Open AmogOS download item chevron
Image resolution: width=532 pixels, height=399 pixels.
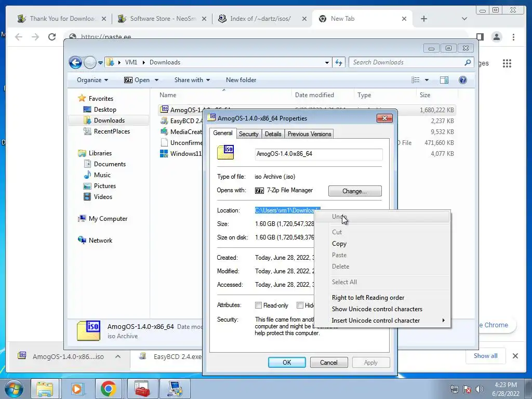click(118, 356)
